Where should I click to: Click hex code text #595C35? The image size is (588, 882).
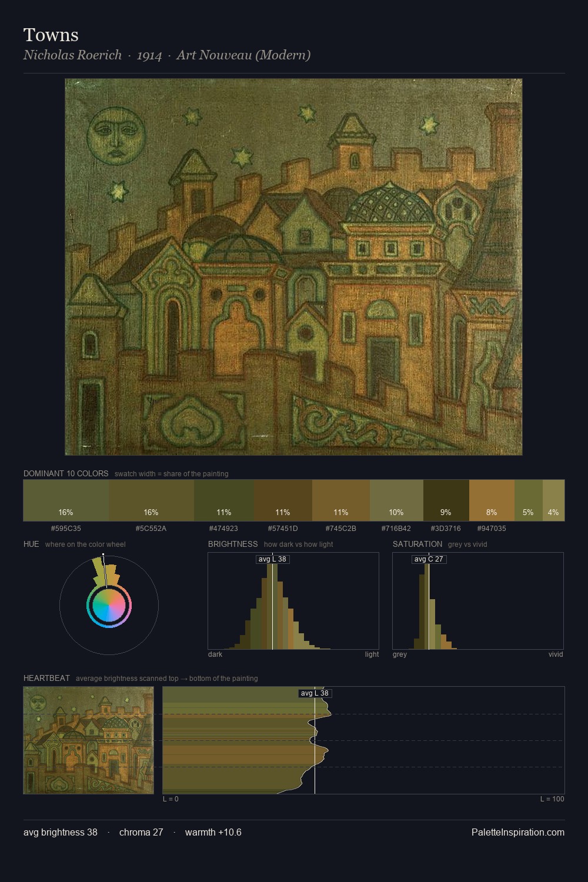(x=66, y=529)
